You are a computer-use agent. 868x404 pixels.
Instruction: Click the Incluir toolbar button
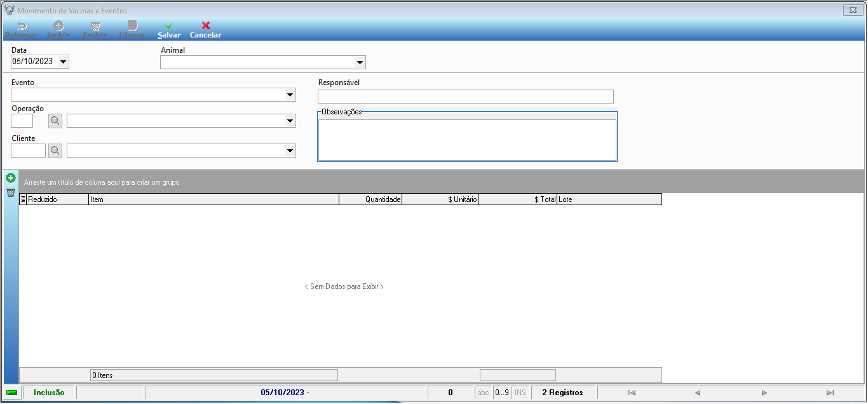coord(58,30)
